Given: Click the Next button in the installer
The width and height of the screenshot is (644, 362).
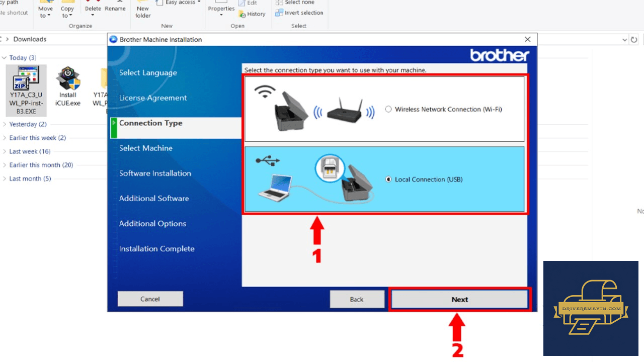Looking at the screenshot, I should click(459, 299).
